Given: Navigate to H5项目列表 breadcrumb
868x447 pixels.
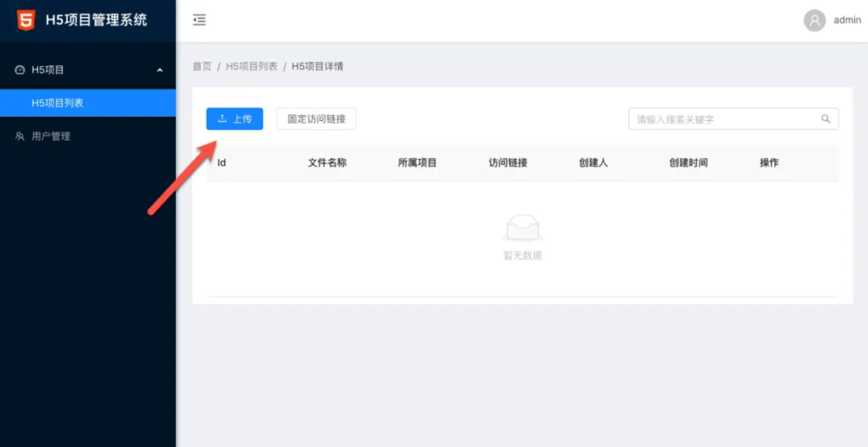Looking at the screenshot, I should pos(251,66).
